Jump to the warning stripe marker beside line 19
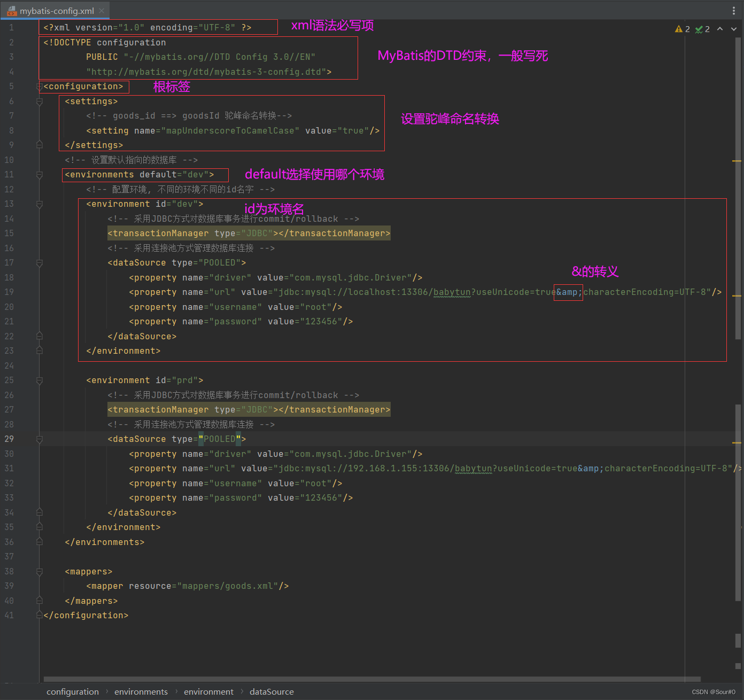 point(737,295)
